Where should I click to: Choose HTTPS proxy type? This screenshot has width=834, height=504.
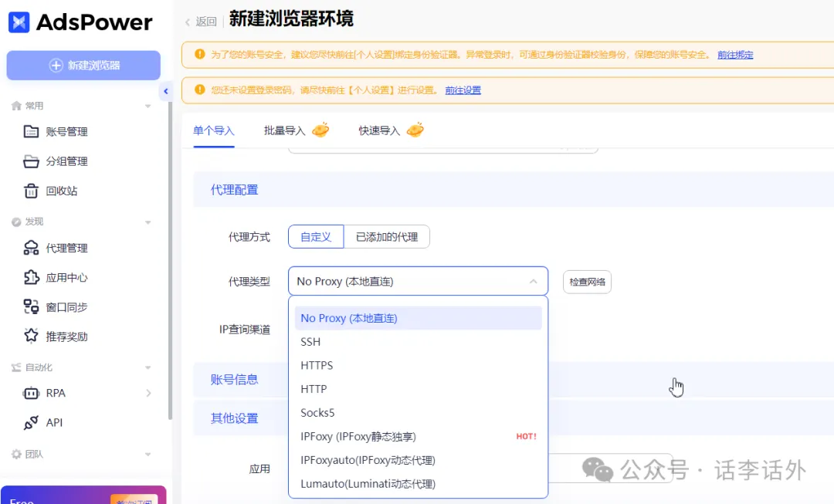(x=418, y=365)
